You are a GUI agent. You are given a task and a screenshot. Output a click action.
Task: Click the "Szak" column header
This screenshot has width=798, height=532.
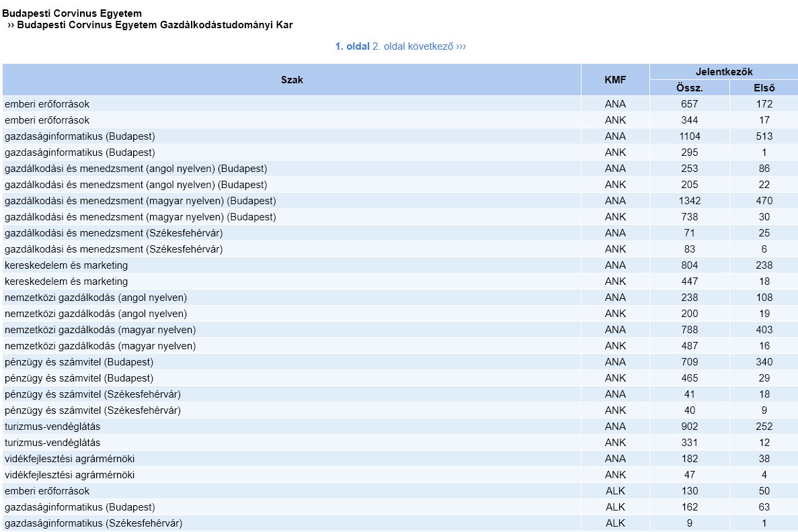(x=292, y=79)
